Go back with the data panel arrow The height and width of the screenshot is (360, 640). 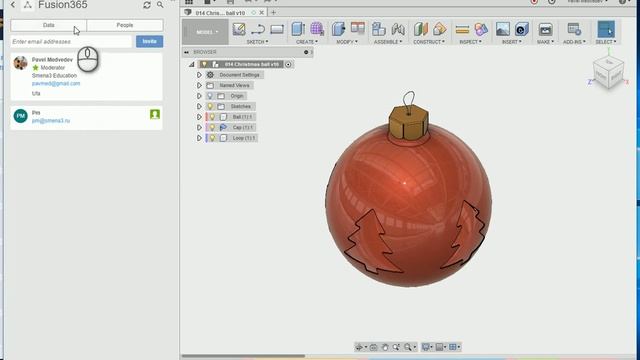[13, 5]
